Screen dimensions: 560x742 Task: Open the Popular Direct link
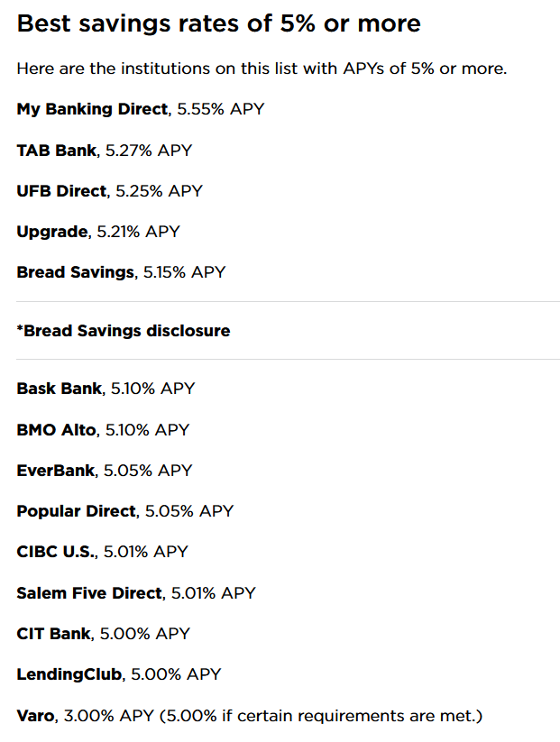point(77,511)
